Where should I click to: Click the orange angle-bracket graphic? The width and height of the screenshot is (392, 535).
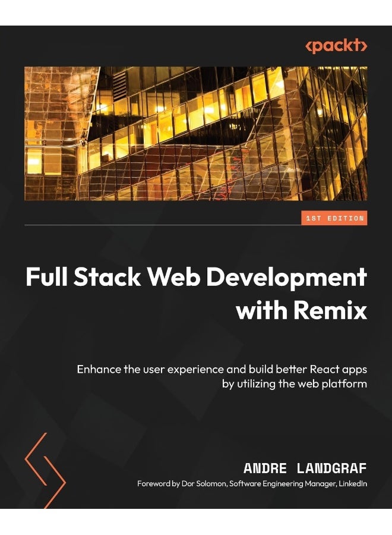[45, 471]
